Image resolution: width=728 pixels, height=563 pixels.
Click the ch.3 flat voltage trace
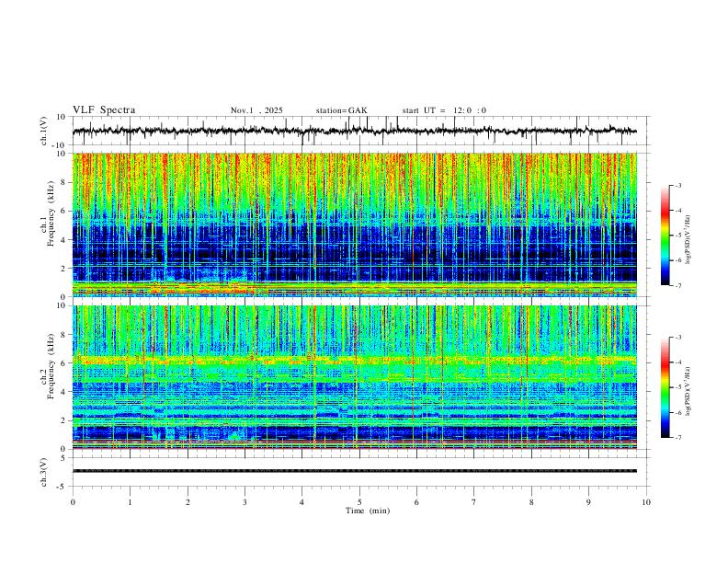tap(354, 471)
